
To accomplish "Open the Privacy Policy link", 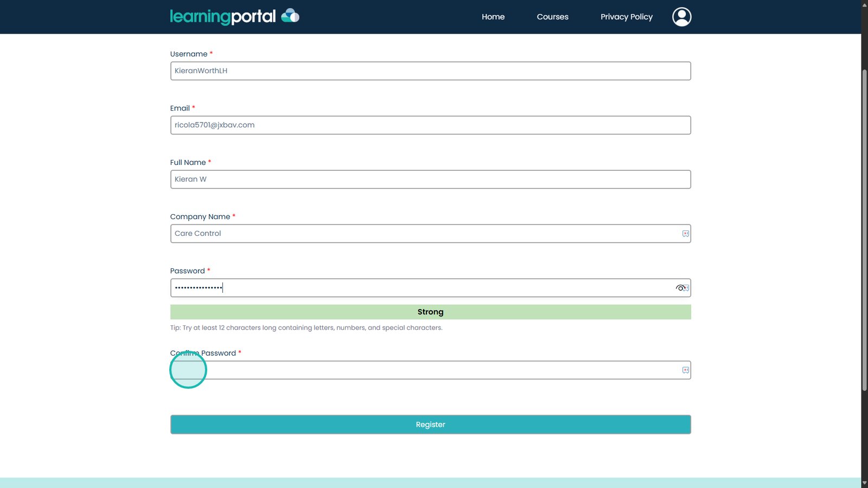I will (626, 17).
